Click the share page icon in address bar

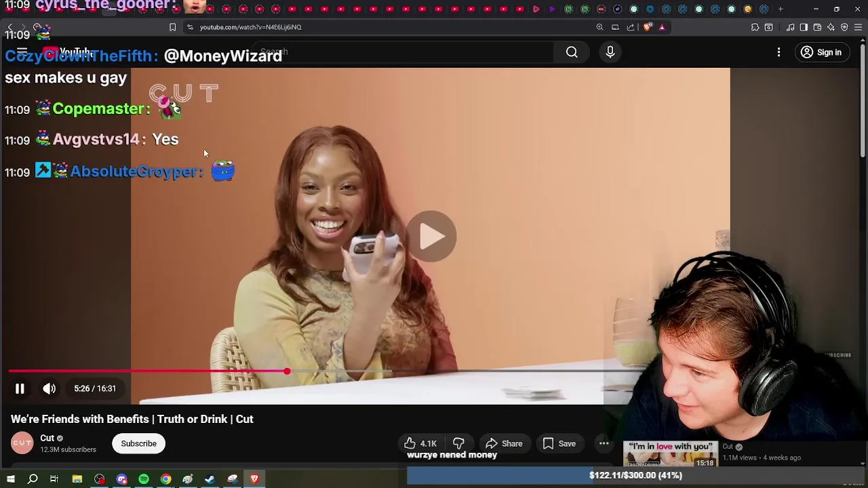[x=631, y=27]
